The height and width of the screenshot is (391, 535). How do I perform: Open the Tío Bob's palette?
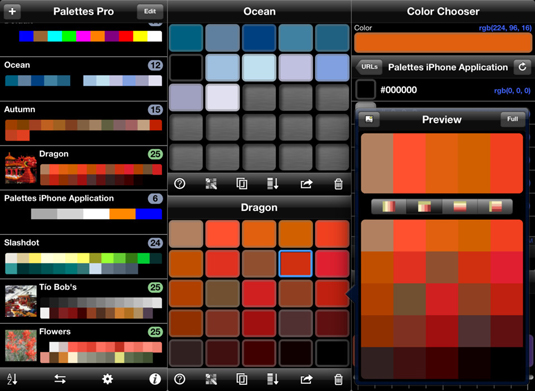(83, 301)
